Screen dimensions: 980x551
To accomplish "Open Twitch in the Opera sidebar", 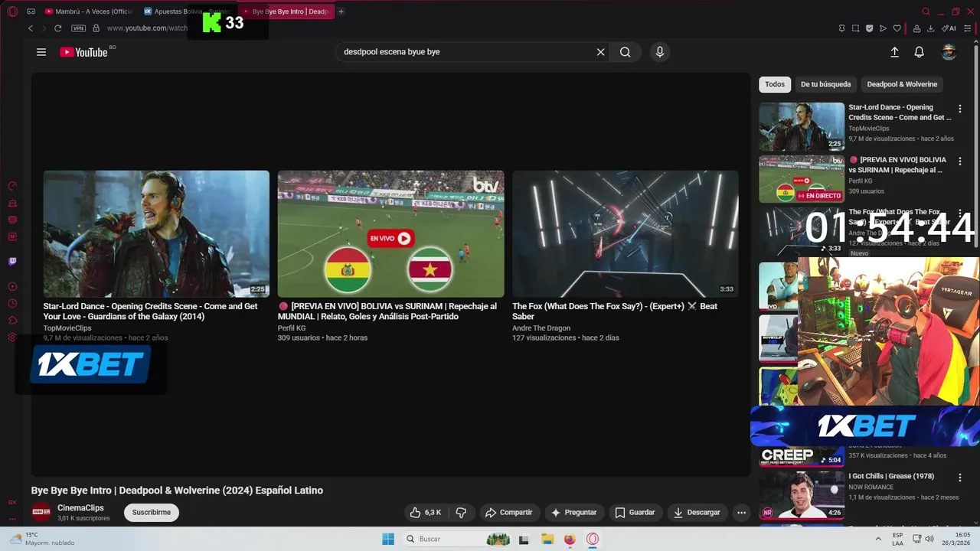I will (x=12, y=261).
